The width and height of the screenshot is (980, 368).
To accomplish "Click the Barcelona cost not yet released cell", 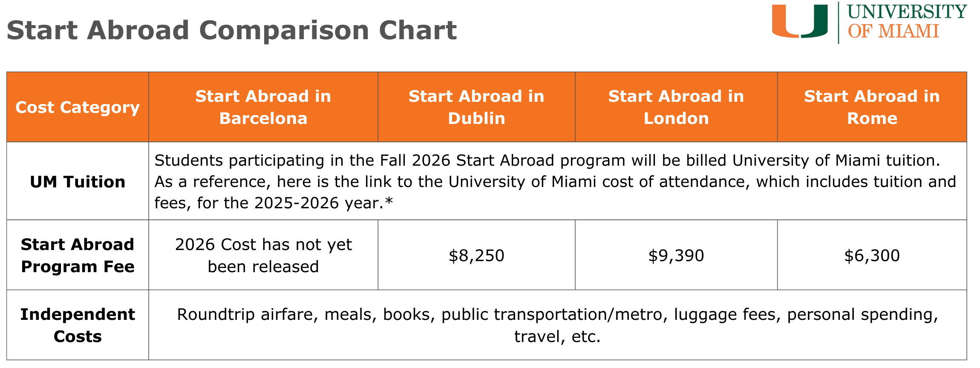I will coord(263,256).
